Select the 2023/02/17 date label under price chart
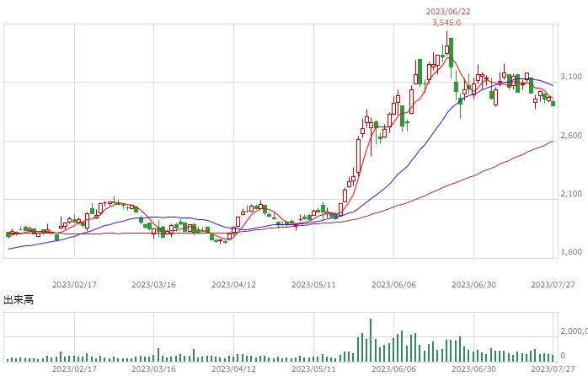This screenshot has height=376, width=588. coord(74,285)
